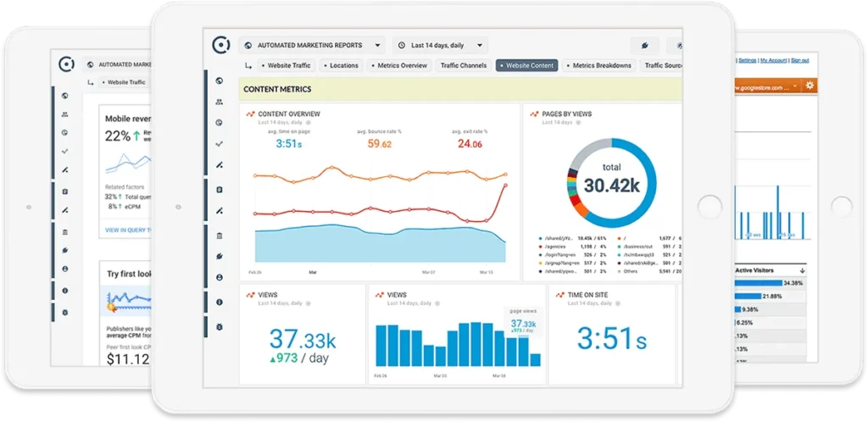Select the Traffic Channels tab
Image resolution: width=868 pixels, height=422 pixels.
(463, 65)
